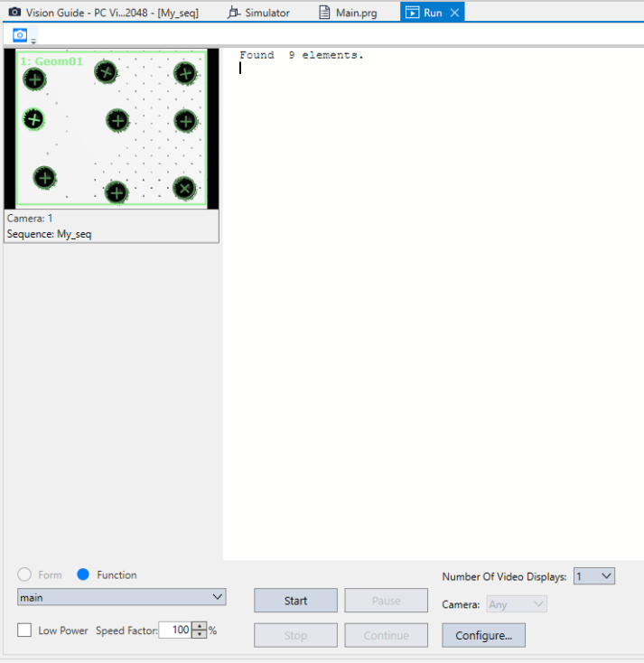
Task: Click the 'Found 9 elements.' output text
Action: 301,55
